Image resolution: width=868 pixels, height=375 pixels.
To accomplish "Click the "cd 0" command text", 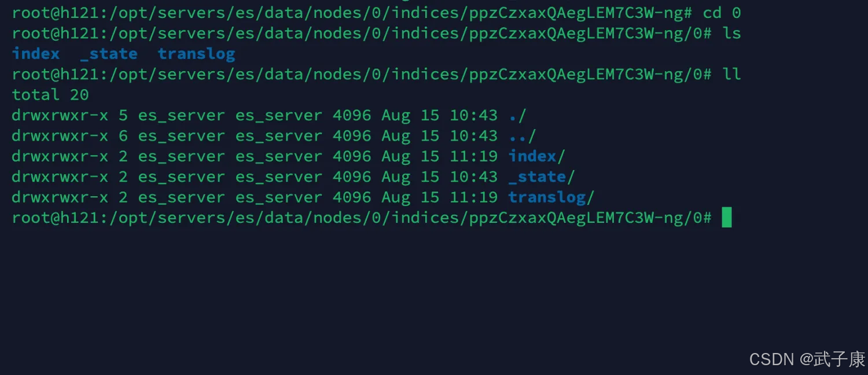I will click(722, 13).
